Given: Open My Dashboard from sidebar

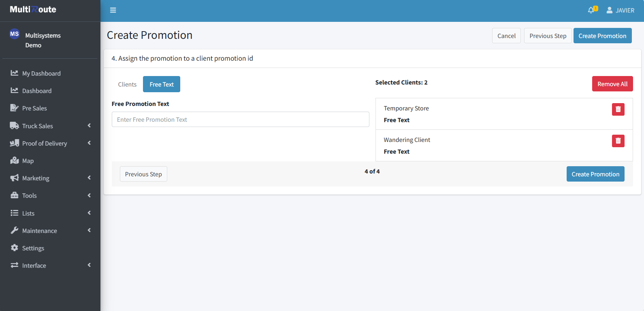Looking at the screenshot, I should tap(41, 74).
